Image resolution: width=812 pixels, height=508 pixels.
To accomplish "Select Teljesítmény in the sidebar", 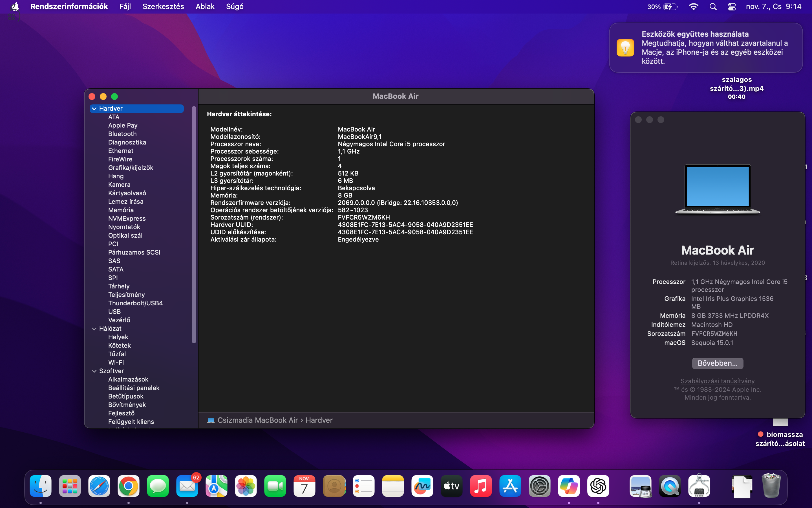I will pyautogui.click(x=127, y=295).
